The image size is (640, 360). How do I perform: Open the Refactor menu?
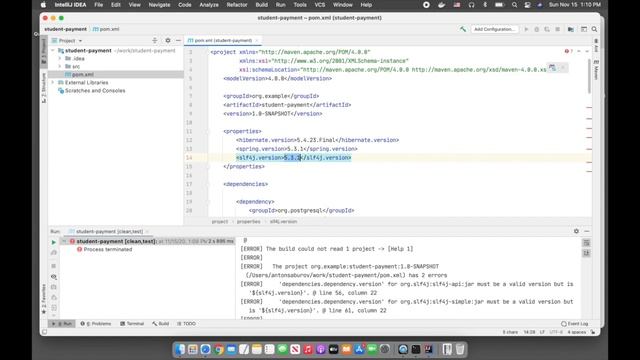click(x=237, y=5)
